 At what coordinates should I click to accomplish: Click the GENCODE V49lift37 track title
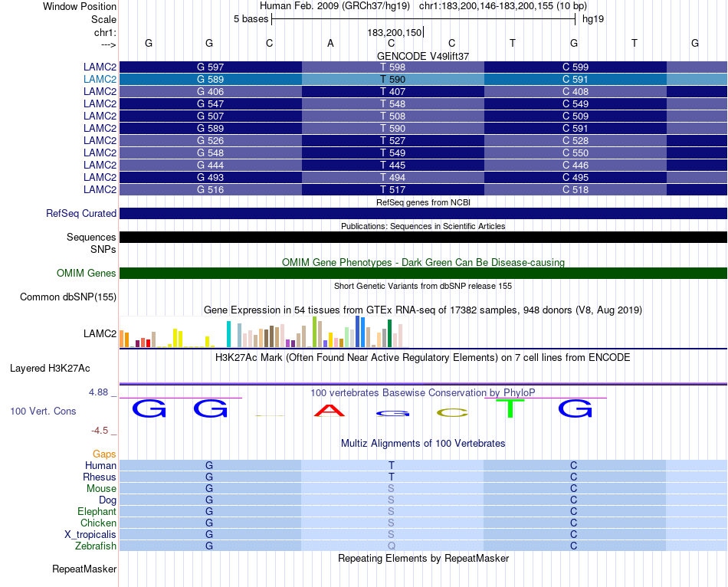(423, 56)
